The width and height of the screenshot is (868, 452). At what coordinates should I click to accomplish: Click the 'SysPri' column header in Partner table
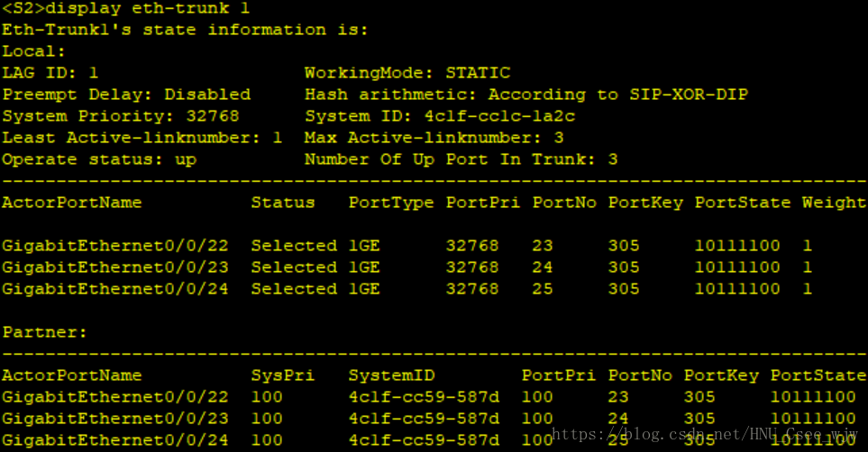(x=282, y=375)
